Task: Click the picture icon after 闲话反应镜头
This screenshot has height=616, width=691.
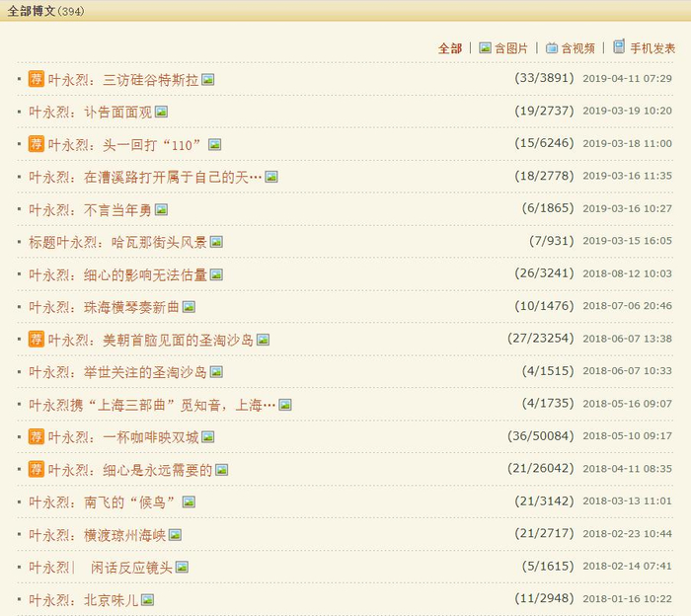Action: point(182,567)
